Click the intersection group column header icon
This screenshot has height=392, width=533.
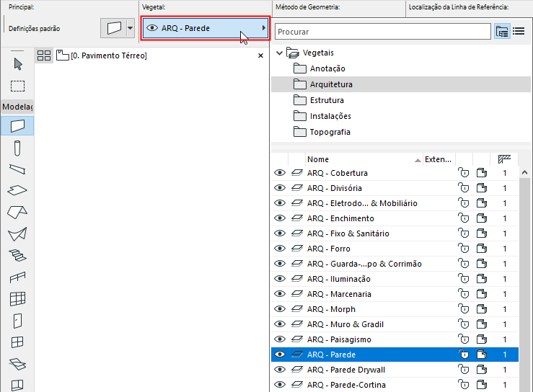coord(504,159)
